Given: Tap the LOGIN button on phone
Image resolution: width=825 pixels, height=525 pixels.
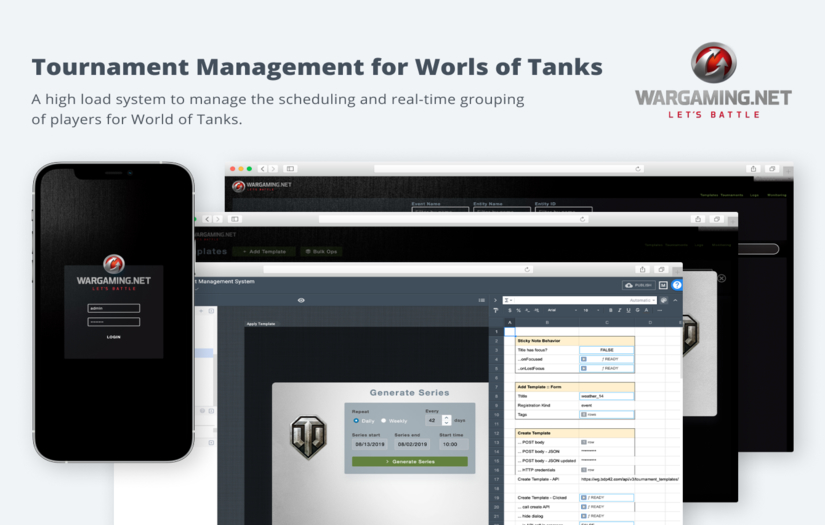Looking at the screenshot, I should [114, 337].
